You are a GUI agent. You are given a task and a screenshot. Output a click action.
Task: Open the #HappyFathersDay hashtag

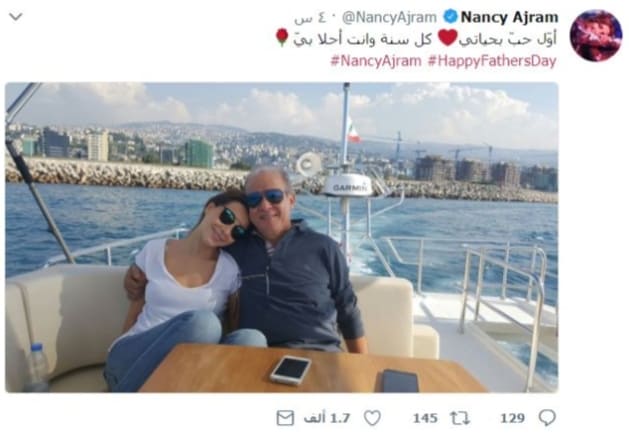tap(492, 61)
